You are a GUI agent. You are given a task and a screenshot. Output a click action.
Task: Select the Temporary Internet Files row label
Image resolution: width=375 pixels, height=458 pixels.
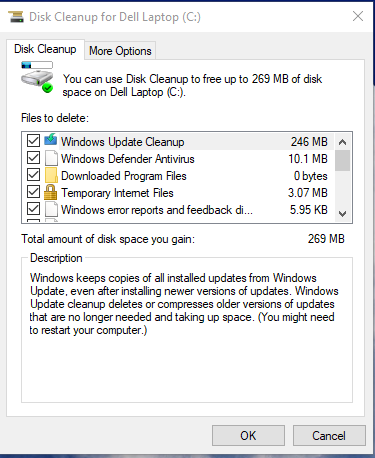coord(117,193)
